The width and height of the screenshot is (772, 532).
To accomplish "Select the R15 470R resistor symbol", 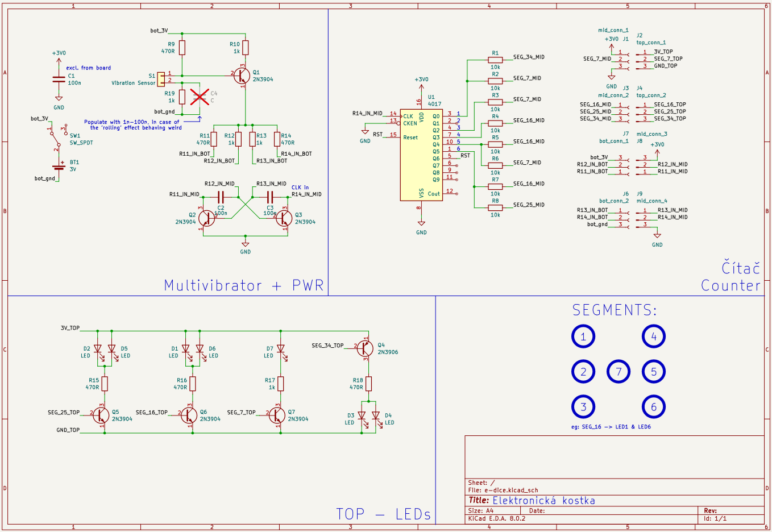I will pyautogui.click(x=105, y=384).
